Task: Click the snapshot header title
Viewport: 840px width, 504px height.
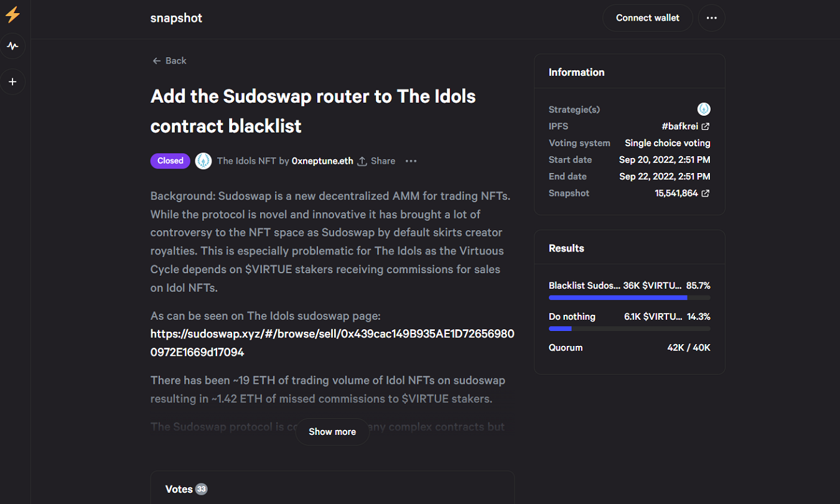Action: click(176, 18)
